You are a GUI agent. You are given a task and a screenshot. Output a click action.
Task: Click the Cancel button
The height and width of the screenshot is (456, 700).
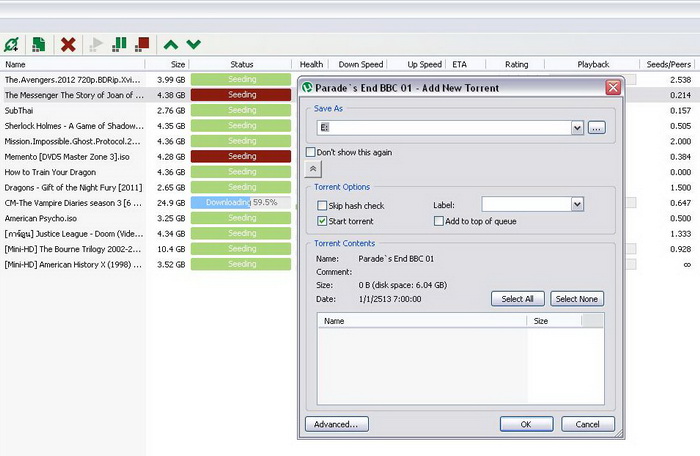click(x=588, y=424)
